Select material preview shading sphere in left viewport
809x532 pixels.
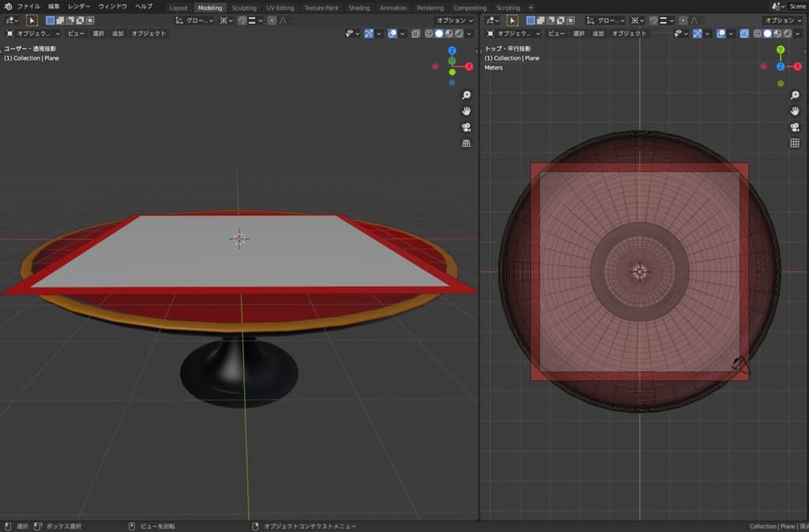pyautogui.click(x=448, y=34)
